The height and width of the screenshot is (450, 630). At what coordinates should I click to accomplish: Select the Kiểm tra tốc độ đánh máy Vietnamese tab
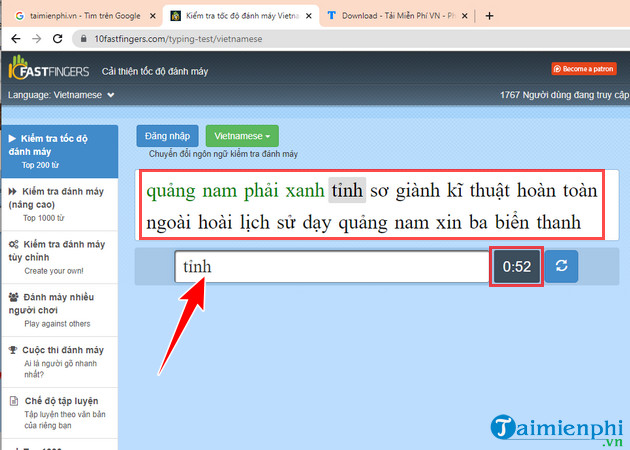click(x=241, y=16)
